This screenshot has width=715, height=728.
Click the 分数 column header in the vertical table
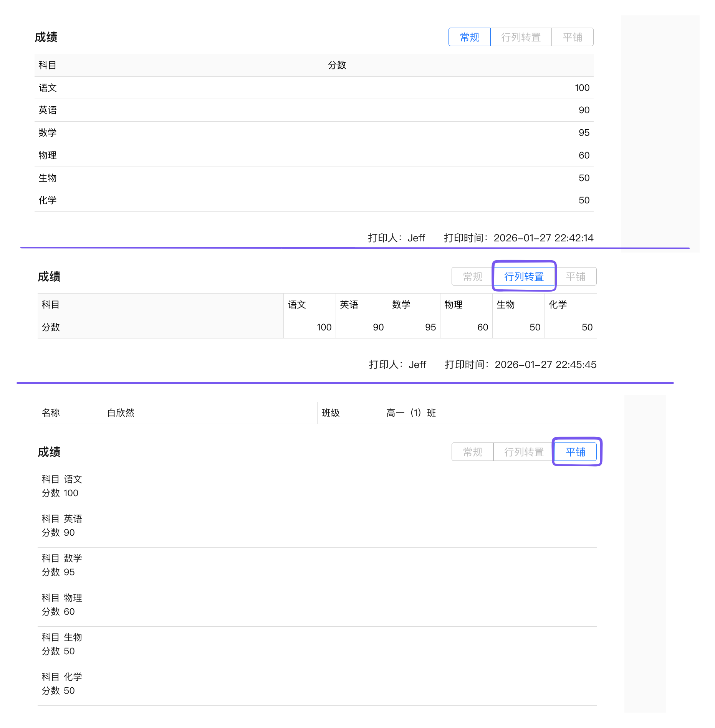(x=337, y=65)
